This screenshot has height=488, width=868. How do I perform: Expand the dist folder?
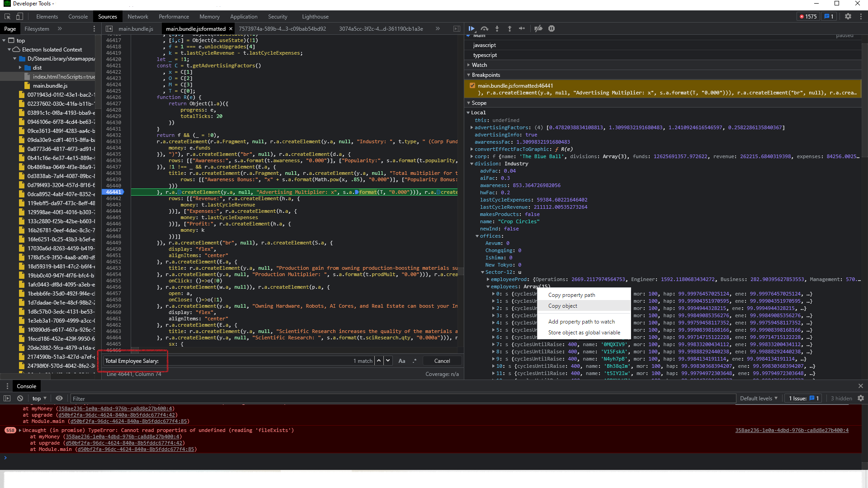20,68
